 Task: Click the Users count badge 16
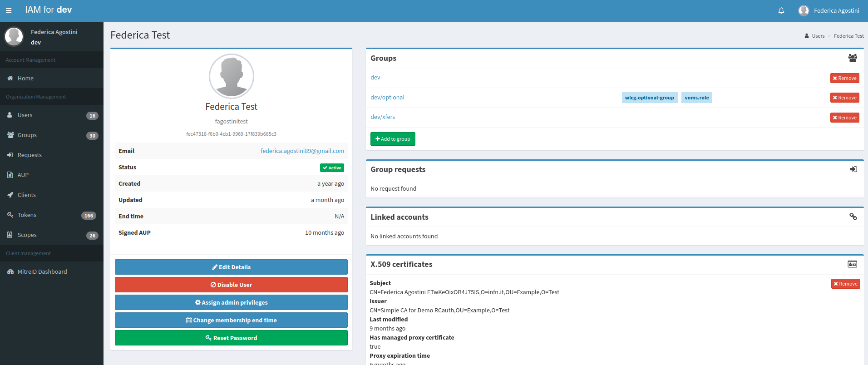[92, 116]
